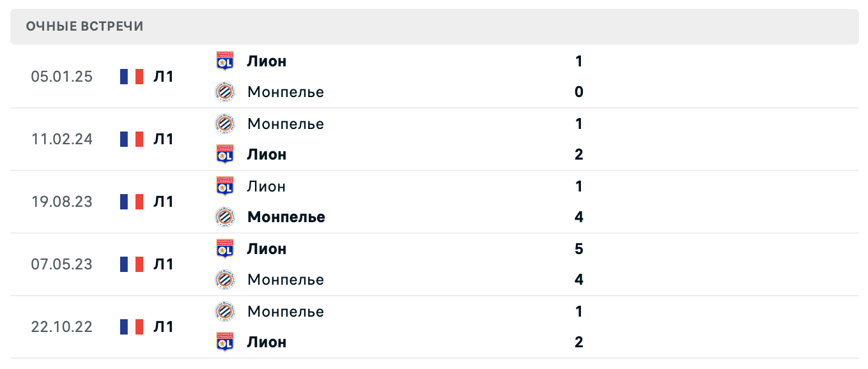Viewport: 868px width, 369px height.
Task: Click Lyon crest in 19.08.23 match
Action: (x=225, y=186)
